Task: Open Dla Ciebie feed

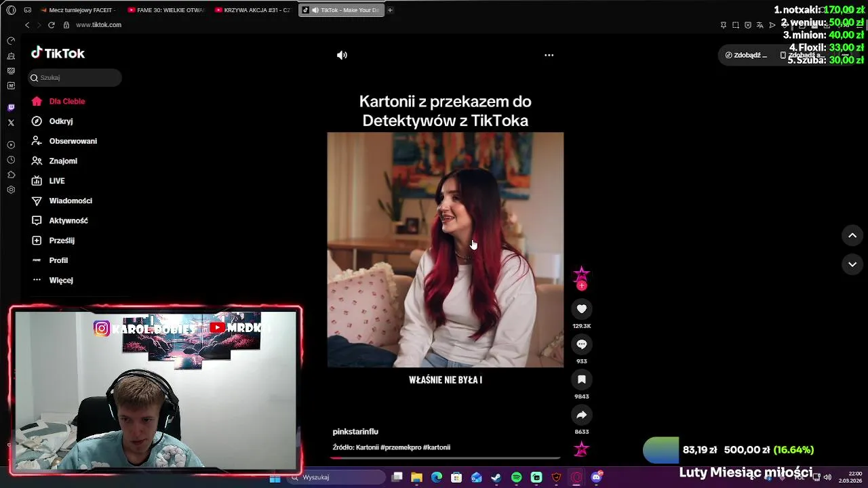Action: pyautogui.click(x=58, y=101)
